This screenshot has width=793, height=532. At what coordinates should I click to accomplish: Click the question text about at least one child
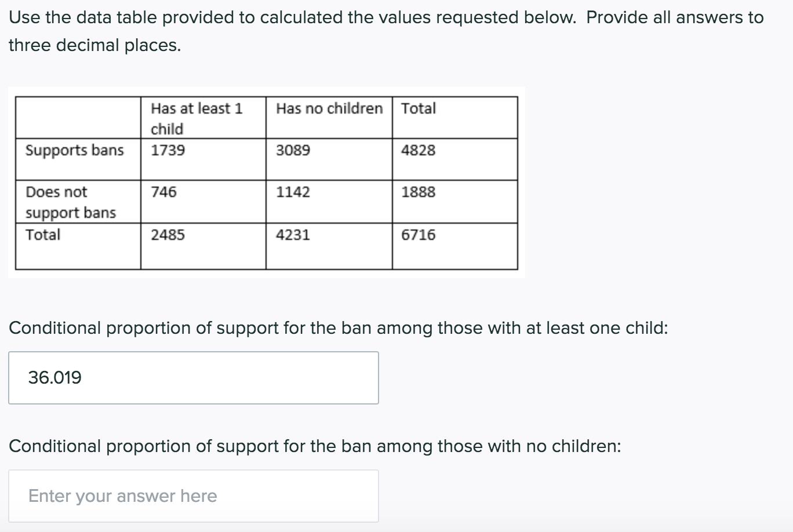(x=339, y=328)
